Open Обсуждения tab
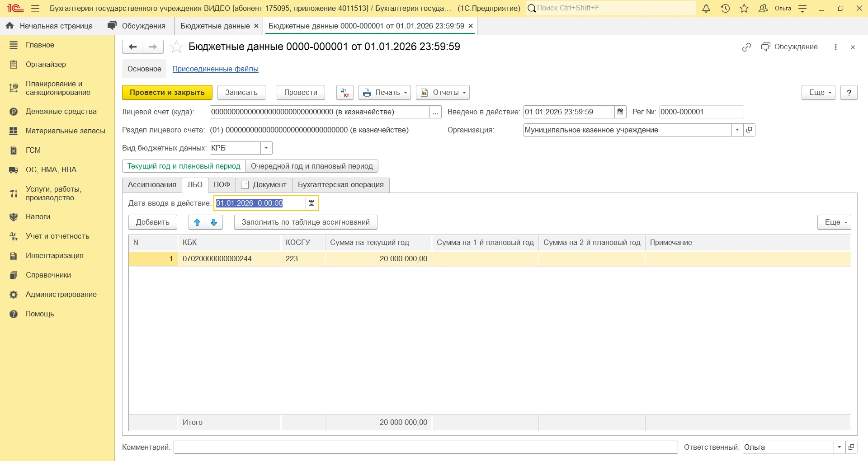This screenshot has height=461, width=868. 138,26
